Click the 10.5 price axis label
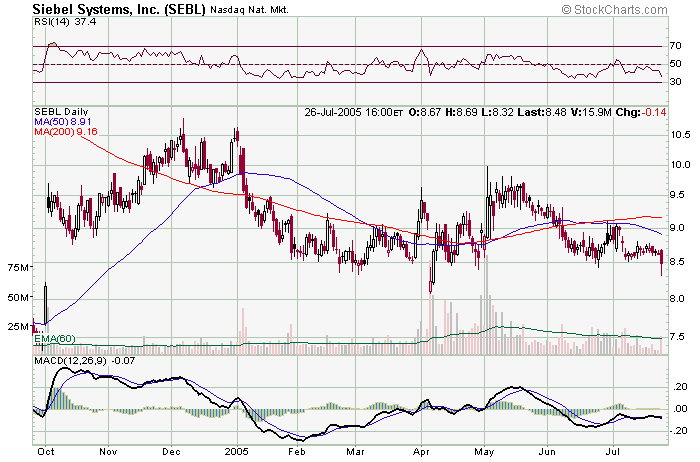700x462 pixels. (x=681, y=134)
